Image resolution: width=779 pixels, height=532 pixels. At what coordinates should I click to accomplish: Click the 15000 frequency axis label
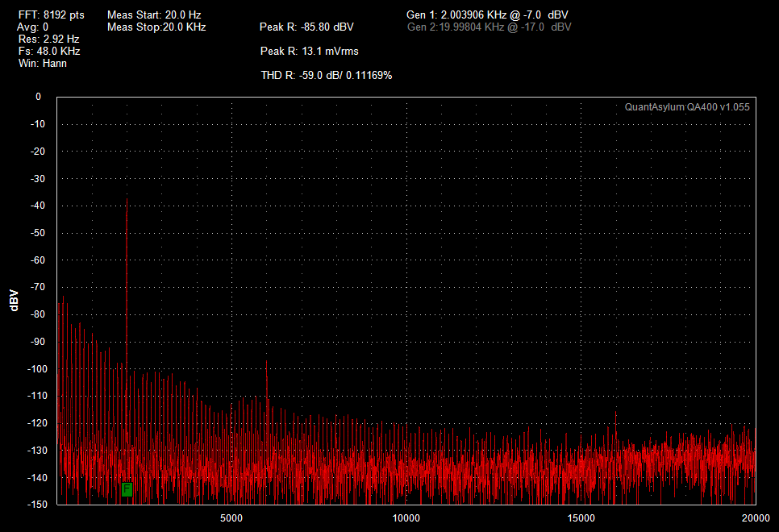point(581,518)
